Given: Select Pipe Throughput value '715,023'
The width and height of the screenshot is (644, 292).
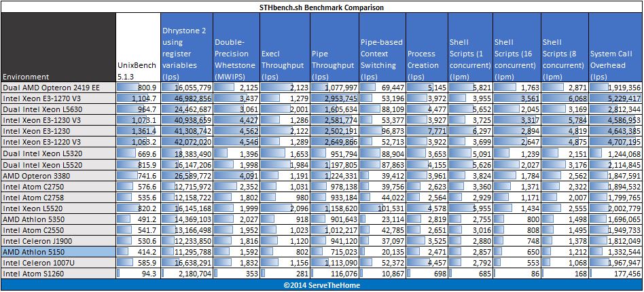Looking at the screenshot, I should pos(343,252).
